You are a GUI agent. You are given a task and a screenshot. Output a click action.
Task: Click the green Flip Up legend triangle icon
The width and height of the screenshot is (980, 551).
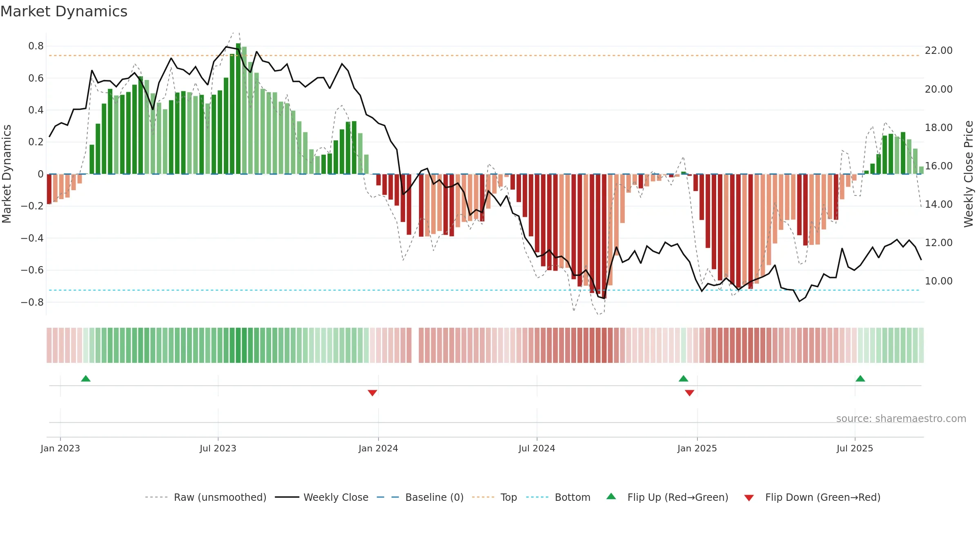pyautogui.click(x=611, y=496)
